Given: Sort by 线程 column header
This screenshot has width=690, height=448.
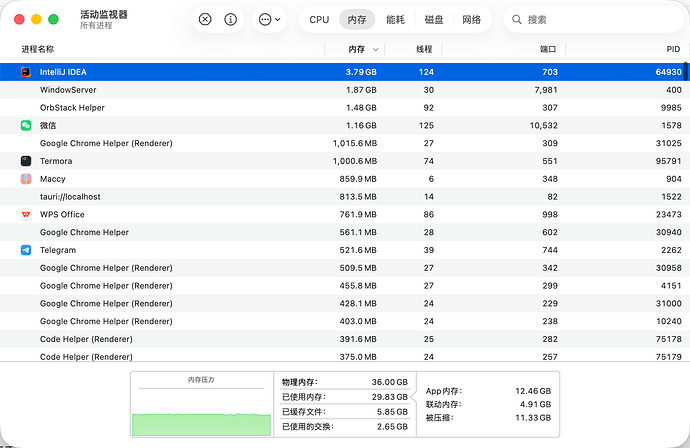Looking at the screenshot, I should [x=424, y=49].
